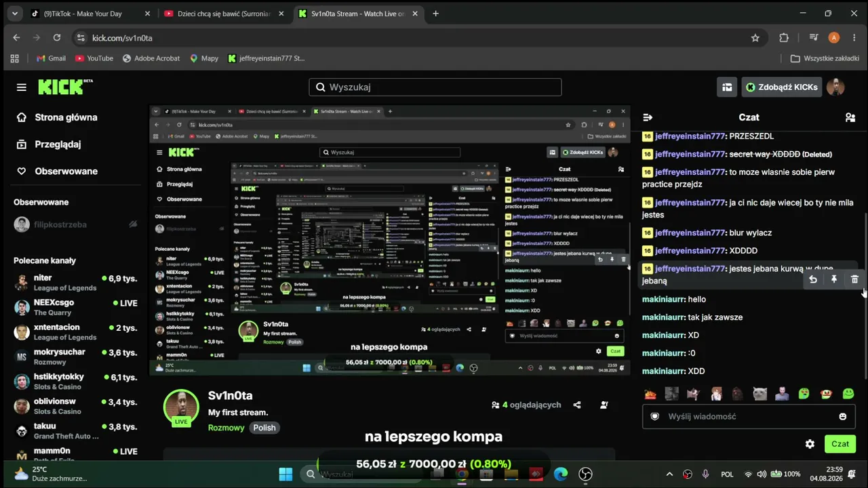Pin the hovered chat message
The width and height of the screenshot is (868, 488).
pyautogui.click(x=834, y=279)
